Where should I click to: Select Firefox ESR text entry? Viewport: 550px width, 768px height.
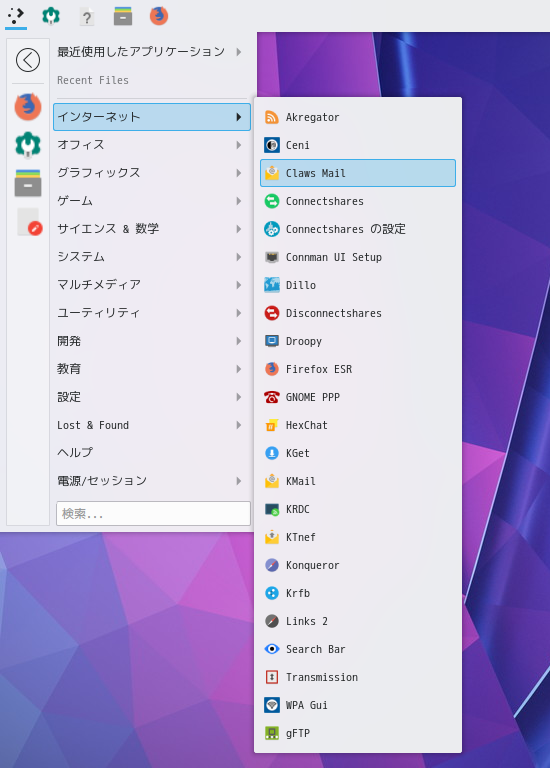click(319, 369)
